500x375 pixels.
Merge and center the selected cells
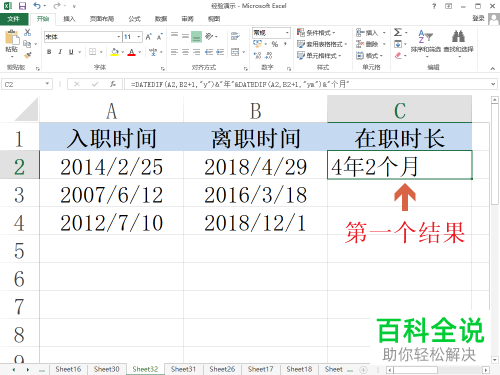coord(235,52)
